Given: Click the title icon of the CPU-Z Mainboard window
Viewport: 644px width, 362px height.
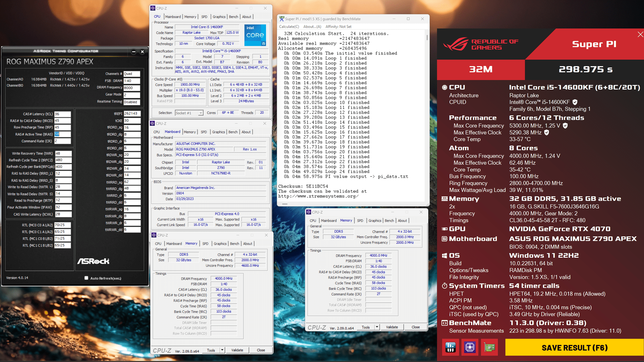Looking at the screenshot, I should coord(152,123).
